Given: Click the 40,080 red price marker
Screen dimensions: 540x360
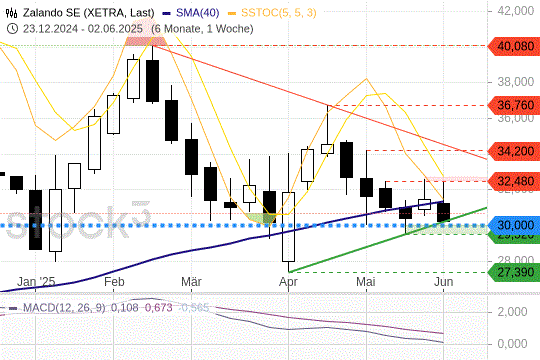Looking at the screenshot, I should click(515, 46).
